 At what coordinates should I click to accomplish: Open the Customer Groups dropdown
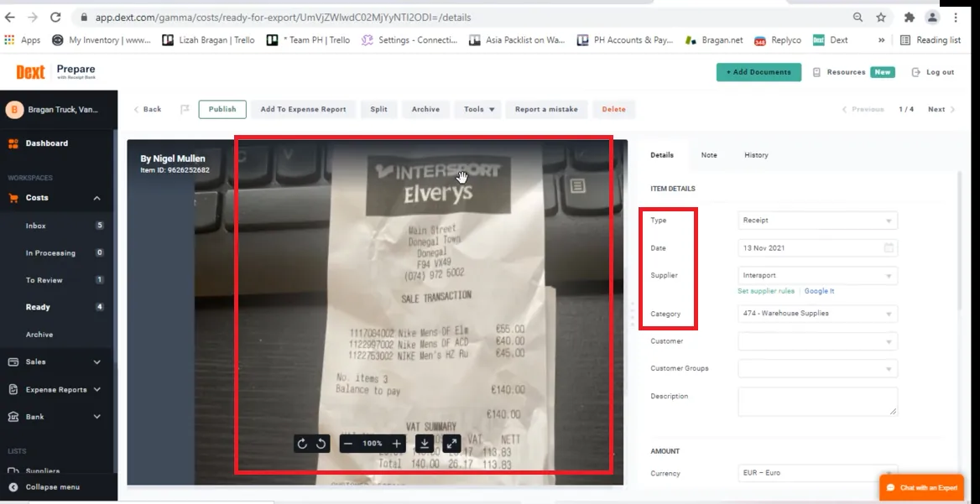click(817, 368)
